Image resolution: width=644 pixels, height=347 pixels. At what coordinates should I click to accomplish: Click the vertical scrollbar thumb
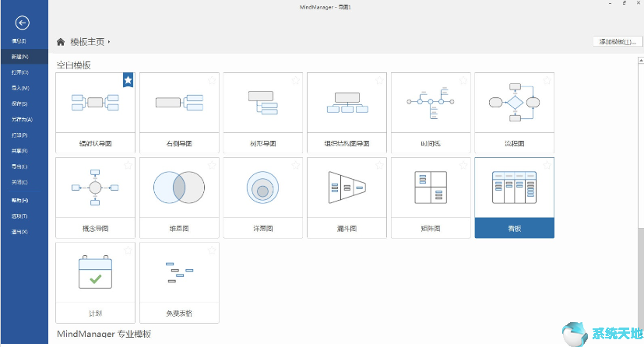tap(641, 145)
